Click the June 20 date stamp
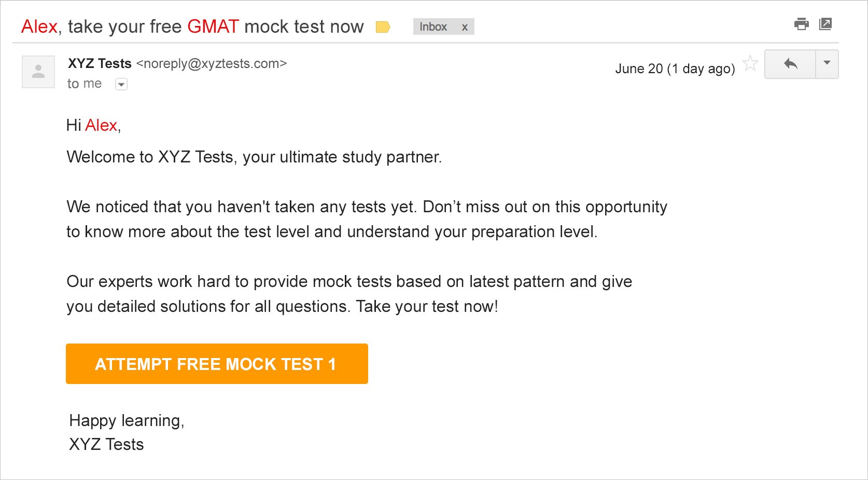 [x=675, y=68]
